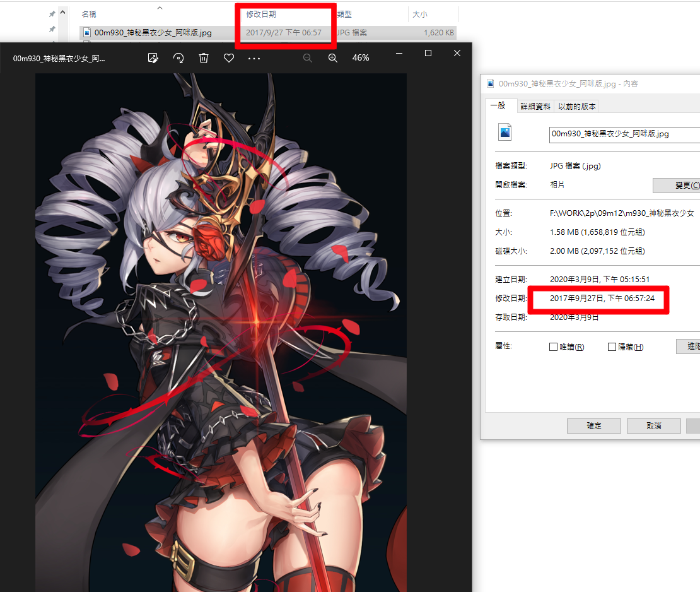Click the 1,620 KB size cell

point(439,33)
